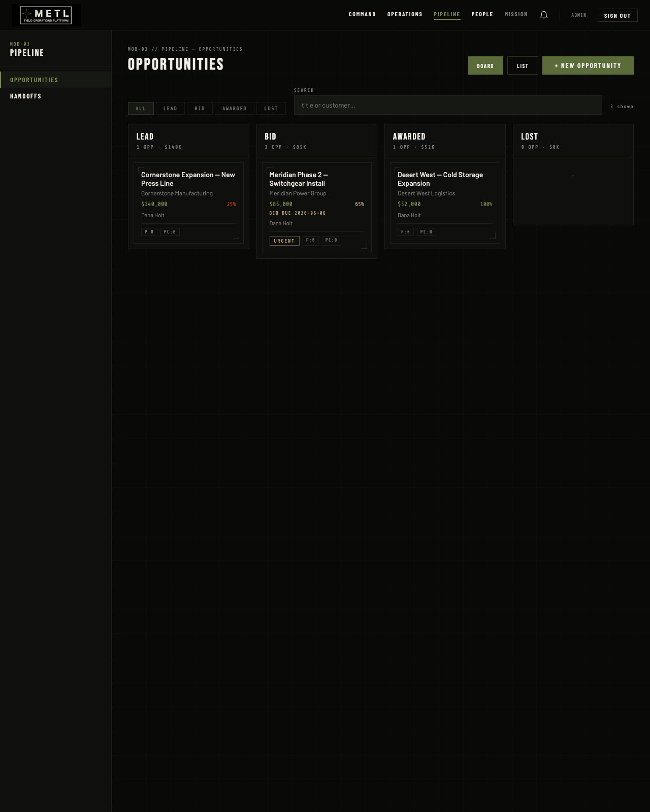Click the PC:0 badge on Meridian card
This screenshot has width=650, height=812.
332,241
